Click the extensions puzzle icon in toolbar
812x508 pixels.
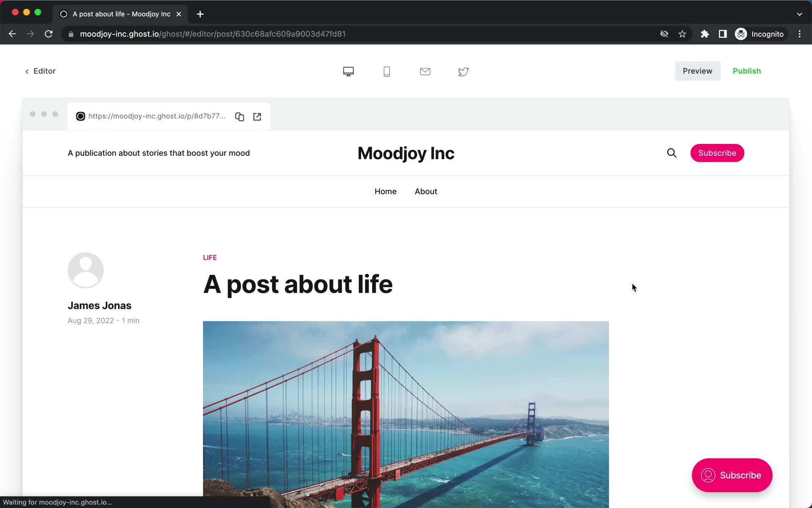pos(705,33)
